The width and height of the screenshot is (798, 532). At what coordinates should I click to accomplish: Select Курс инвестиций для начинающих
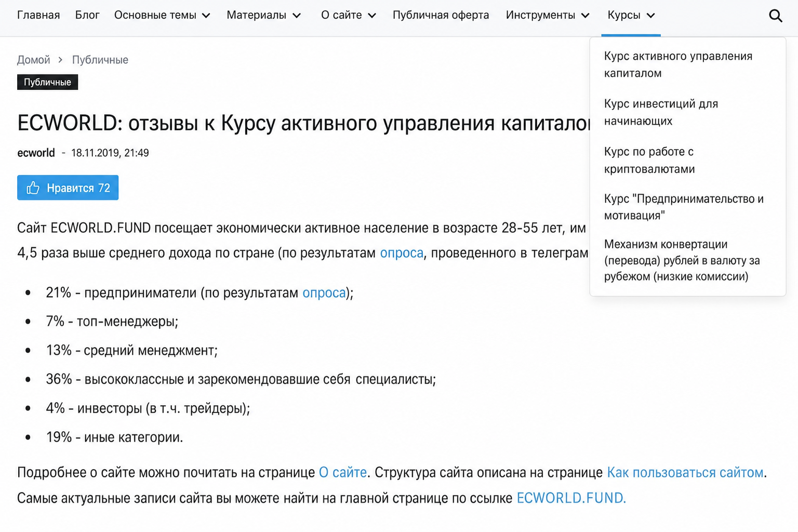(661, 112)
